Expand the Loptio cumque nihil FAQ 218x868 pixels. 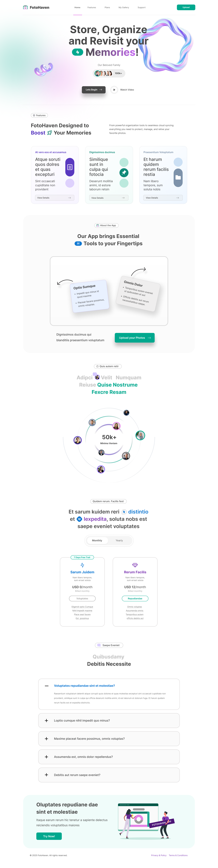47,720
